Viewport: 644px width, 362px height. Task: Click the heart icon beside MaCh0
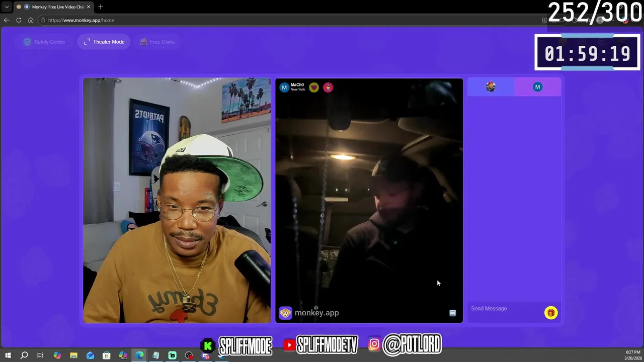pos(314,87)
